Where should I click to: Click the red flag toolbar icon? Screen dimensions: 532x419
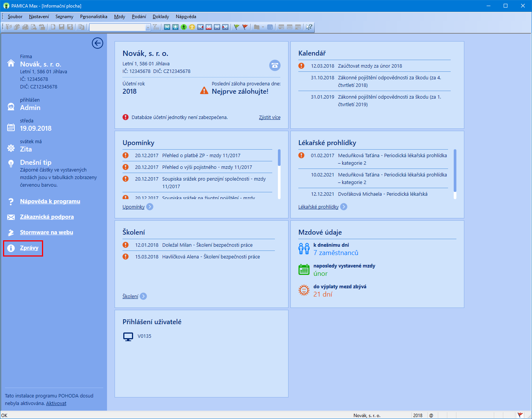click(x=245, y=27)
